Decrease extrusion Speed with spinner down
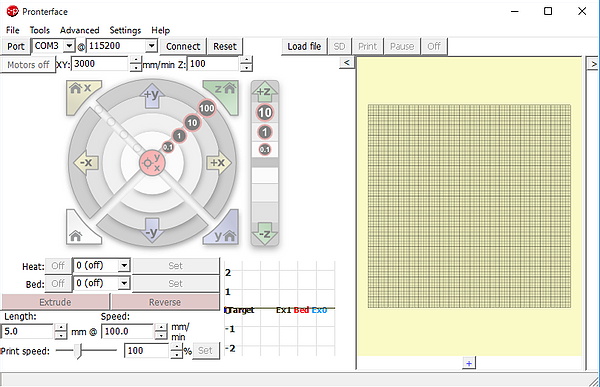This screenshot has width=600, height=387. [x=161, y=336]
